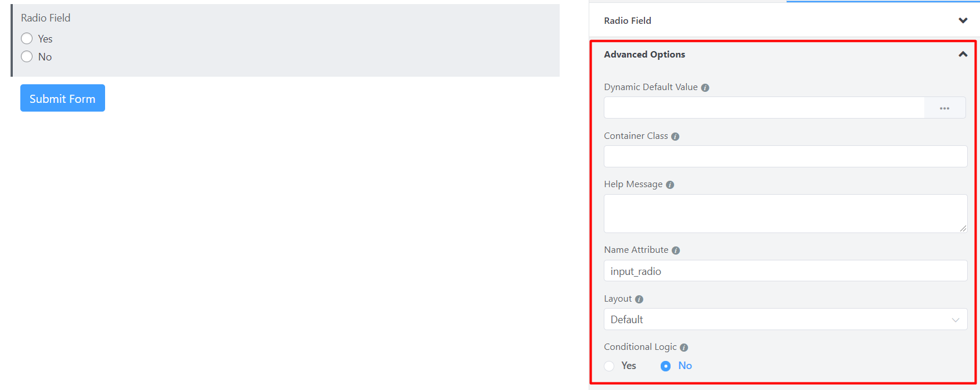Click info icon next to Container Class

675,137
